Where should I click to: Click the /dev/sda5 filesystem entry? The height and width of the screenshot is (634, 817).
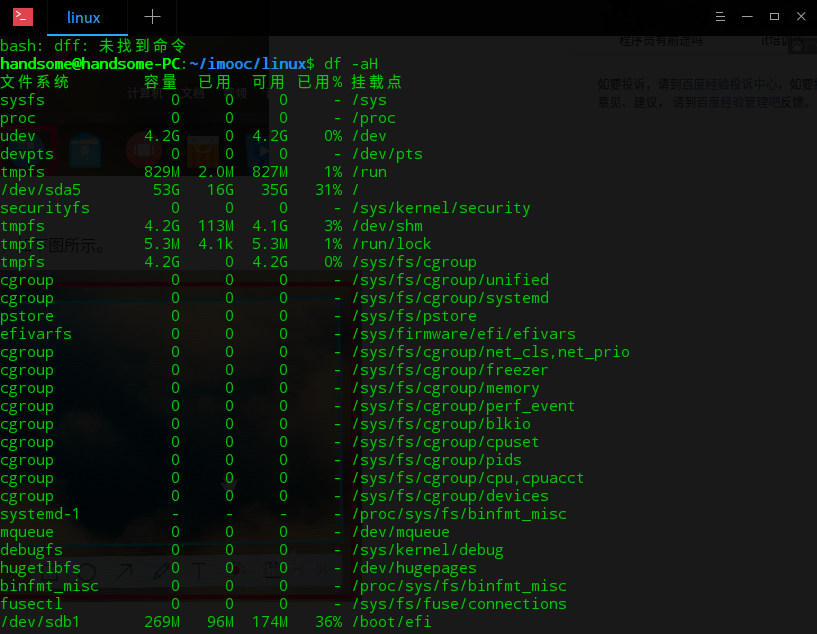41,190
